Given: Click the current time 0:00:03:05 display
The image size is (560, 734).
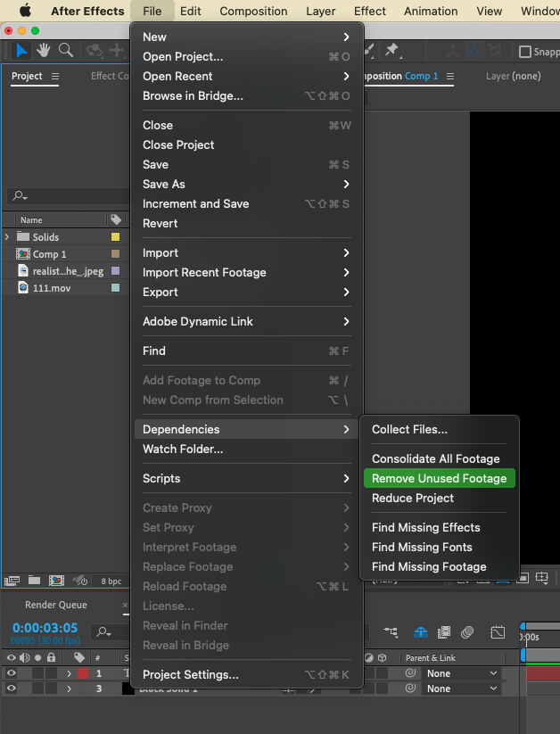Looking at the screenshot, I should 45,627.
